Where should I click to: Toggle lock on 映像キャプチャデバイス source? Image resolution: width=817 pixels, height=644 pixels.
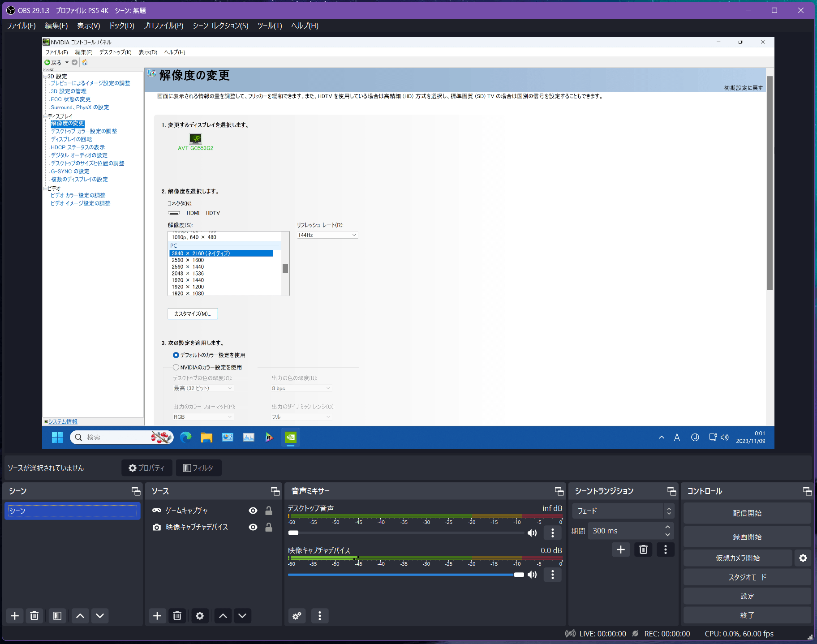coord(269,527)
